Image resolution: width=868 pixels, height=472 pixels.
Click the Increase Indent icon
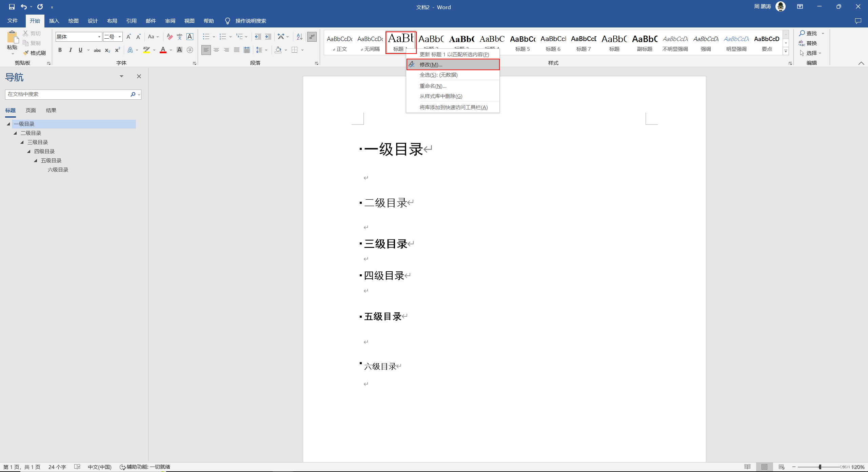(268, 37)
